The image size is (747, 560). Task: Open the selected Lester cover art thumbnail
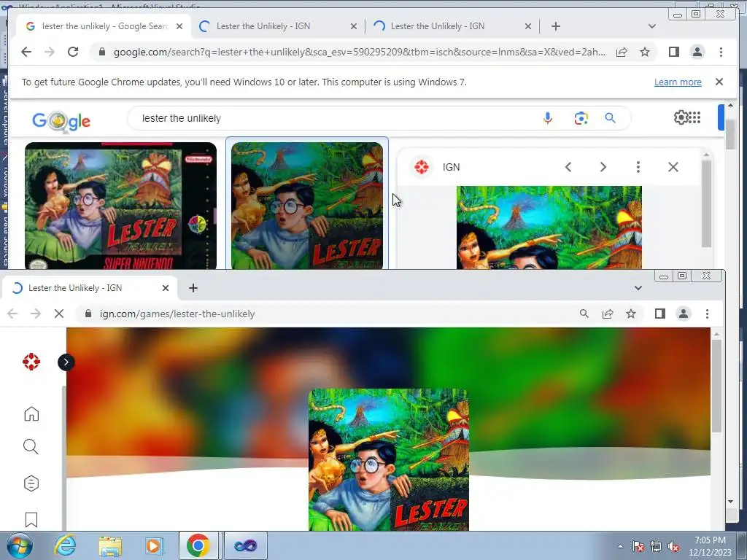tap(307, 206)
